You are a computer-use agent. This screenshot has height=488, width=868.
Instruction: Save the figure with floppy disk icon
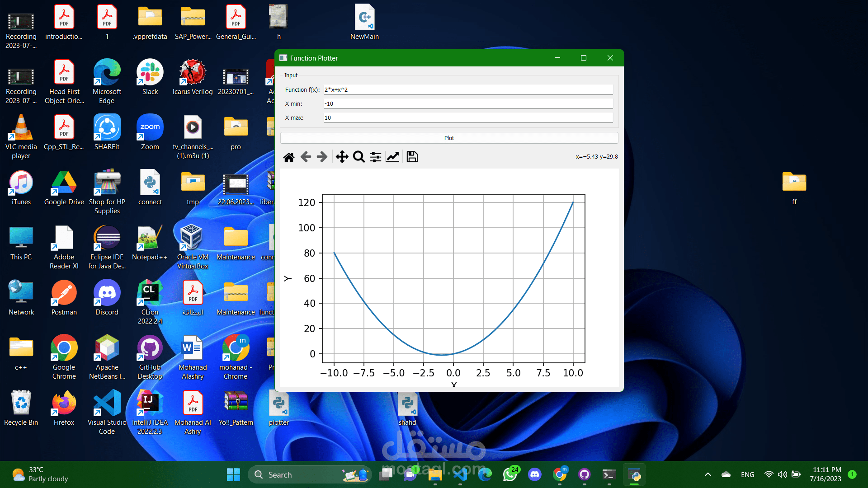[412, 157]
